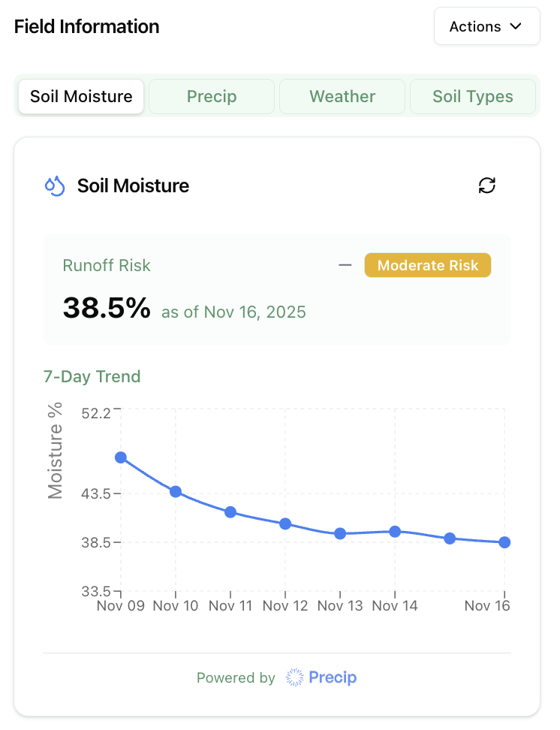Viewport: 560px width, 730px height.
Task: Select the Nov 16 data point on the chart
Action: point(504,542)
